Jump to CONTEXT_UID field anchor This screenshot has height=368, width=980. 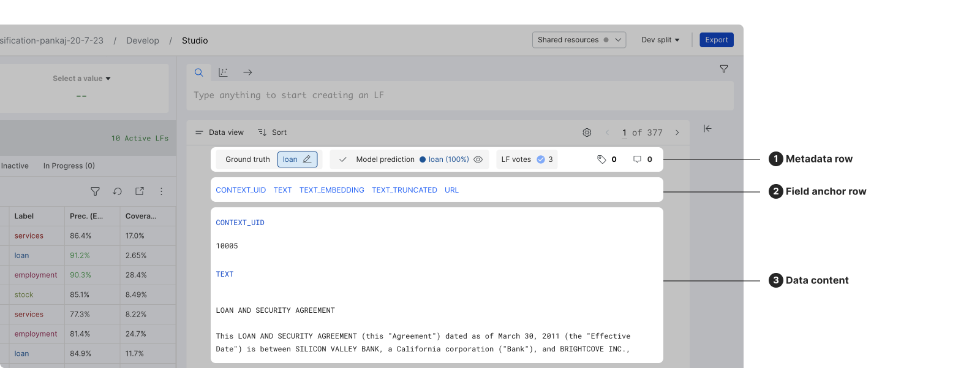241,190
